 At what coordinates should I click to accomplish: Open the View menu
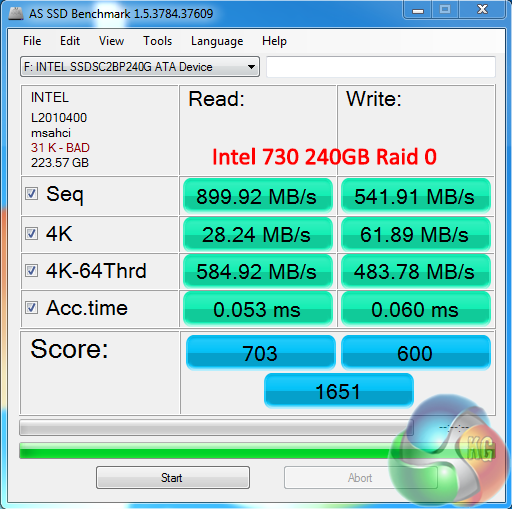click(x=111, y=41)
